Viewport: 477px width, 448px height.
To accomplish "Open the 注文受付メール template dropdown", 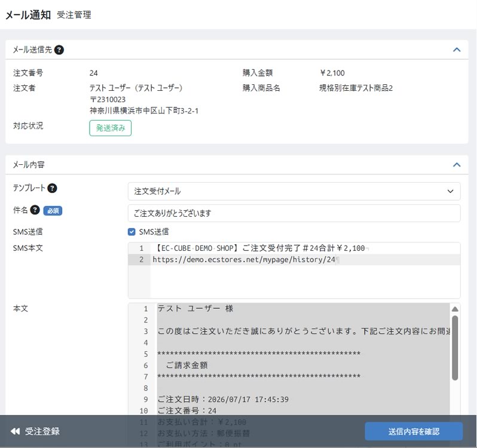I will point(294,191).
